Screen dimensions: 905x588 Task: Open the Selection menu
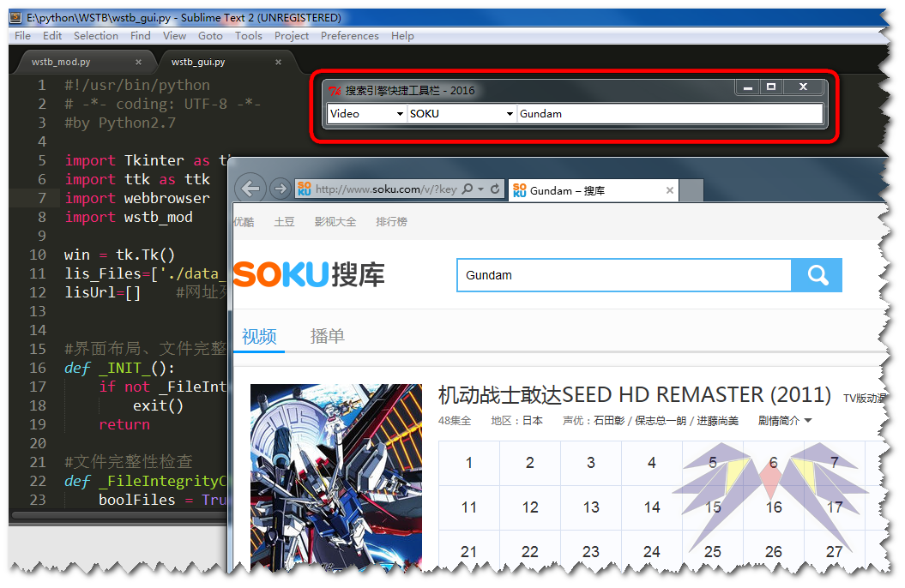pyautogui.click(x=96, y=36)
